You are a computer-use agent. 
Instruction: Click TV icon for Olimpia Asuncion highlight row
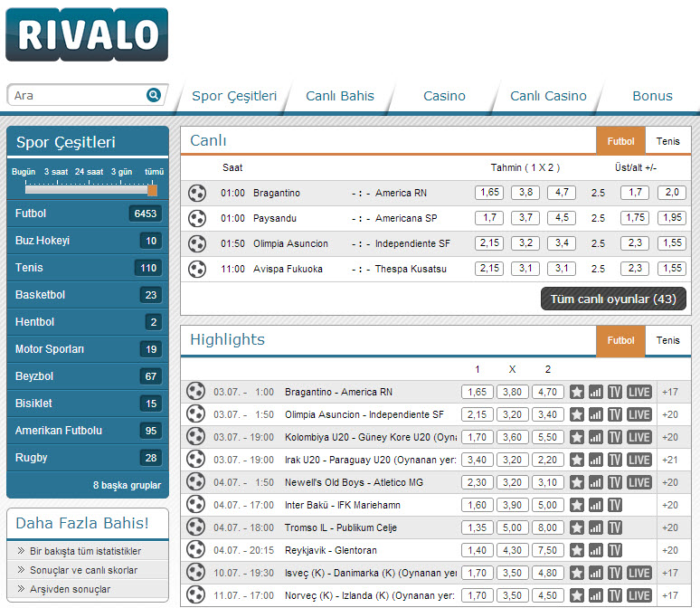(x=615, y=414)
